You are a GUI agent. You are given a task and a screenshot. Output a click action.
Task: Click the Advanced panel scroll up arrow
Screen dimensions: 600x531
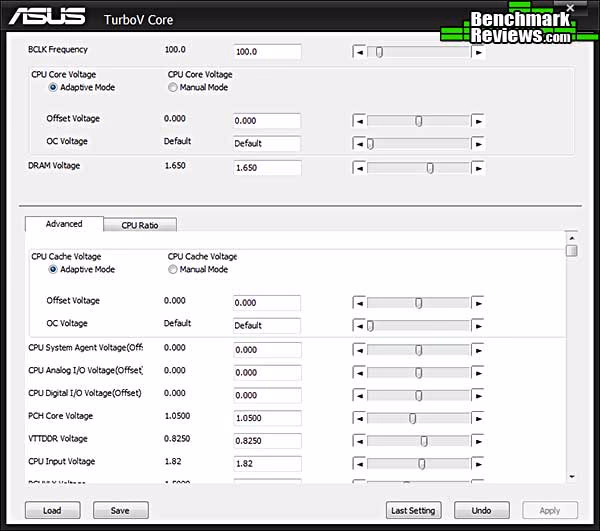point(572,238)
